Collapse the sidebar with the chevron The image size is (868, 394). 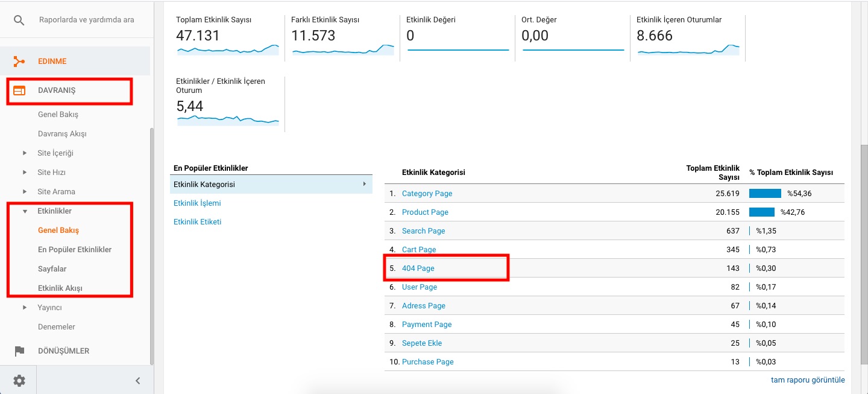(x=137, y=380)
